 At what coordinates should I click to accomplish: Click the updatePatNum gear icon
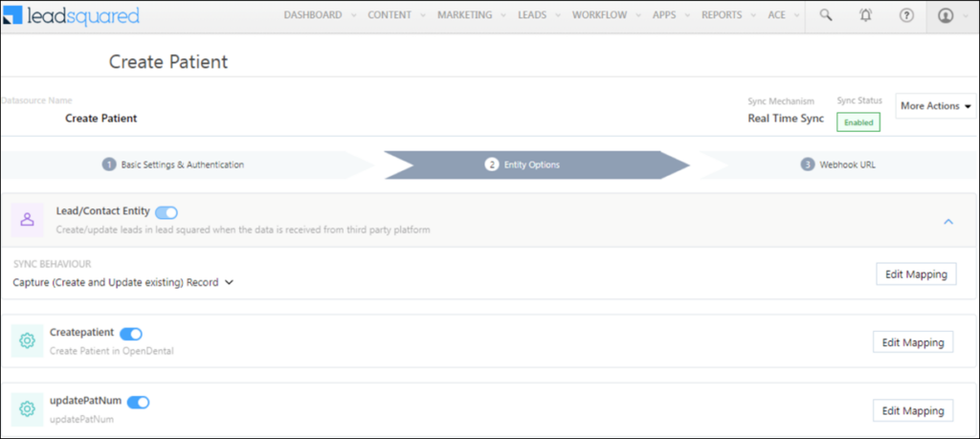(27, 409)
